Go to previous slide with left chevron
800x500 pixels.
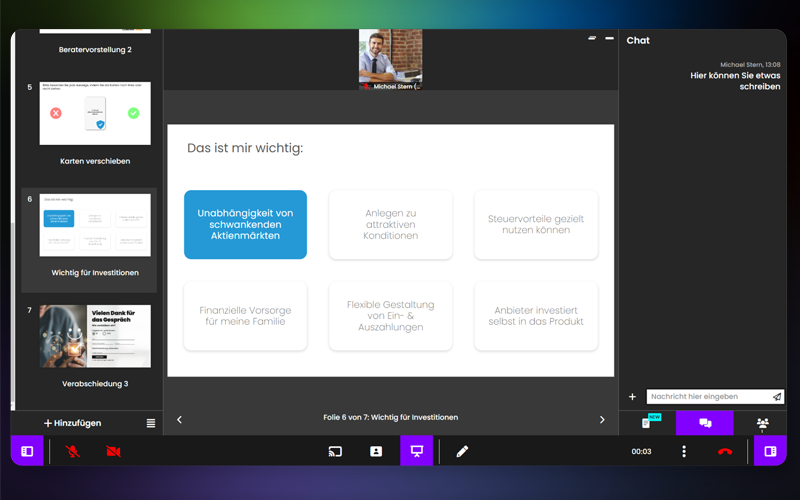(179, 419)
